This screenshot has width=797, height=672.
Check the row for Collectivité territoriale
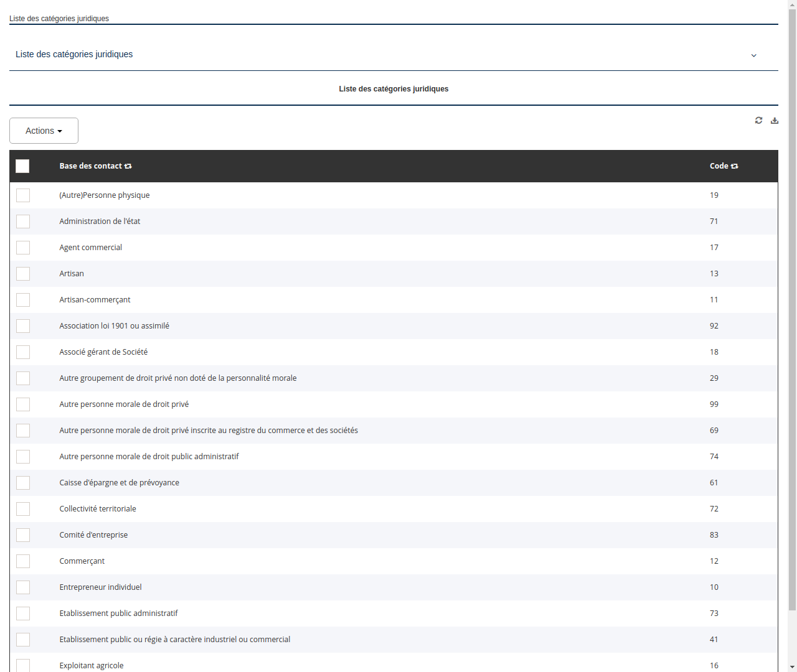click(23, 509)
